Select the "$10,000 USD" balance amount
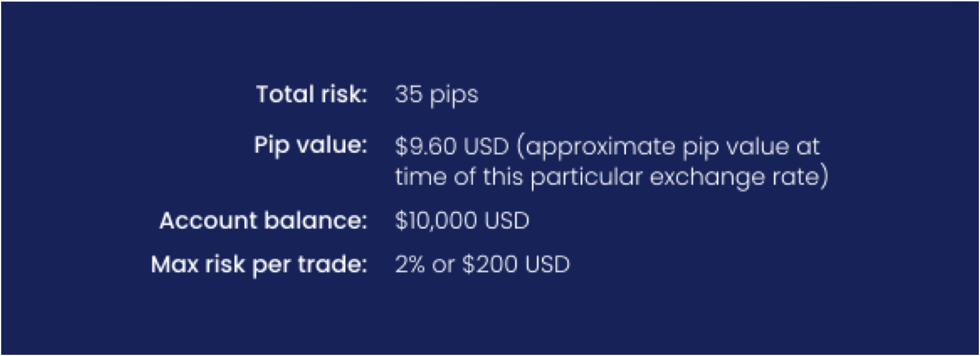980x356 pixels. [x=462, y=220]
